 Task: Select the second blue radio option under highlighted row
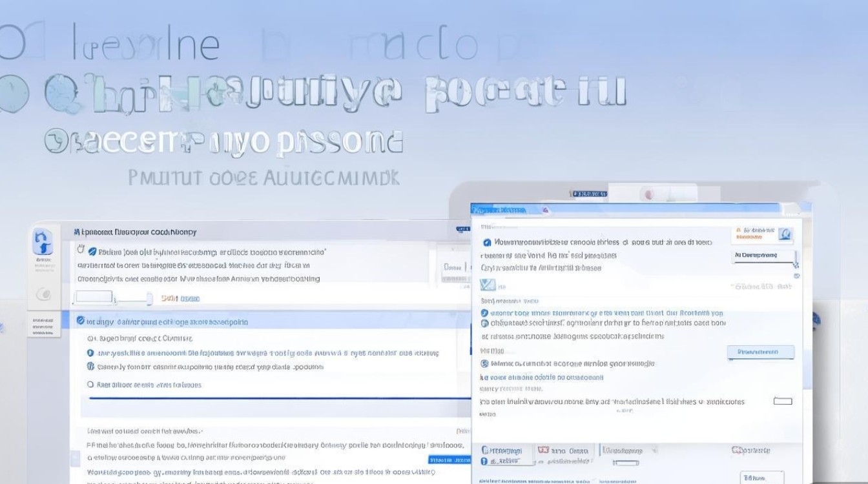pyautogui.click(x=90, y=367)
